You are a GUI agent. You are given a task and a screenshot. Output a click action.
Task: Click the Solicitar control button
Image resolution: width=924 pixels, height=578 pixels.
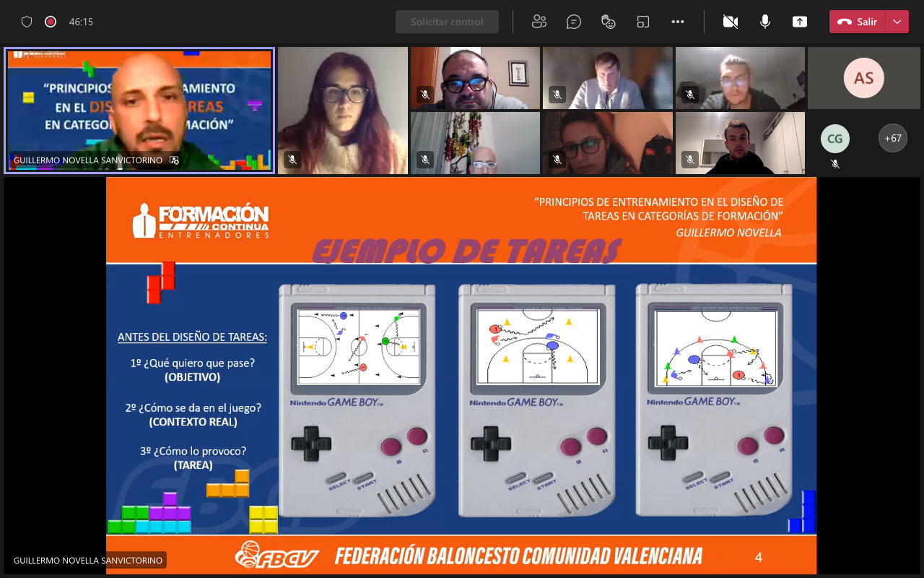click(447, 22)
